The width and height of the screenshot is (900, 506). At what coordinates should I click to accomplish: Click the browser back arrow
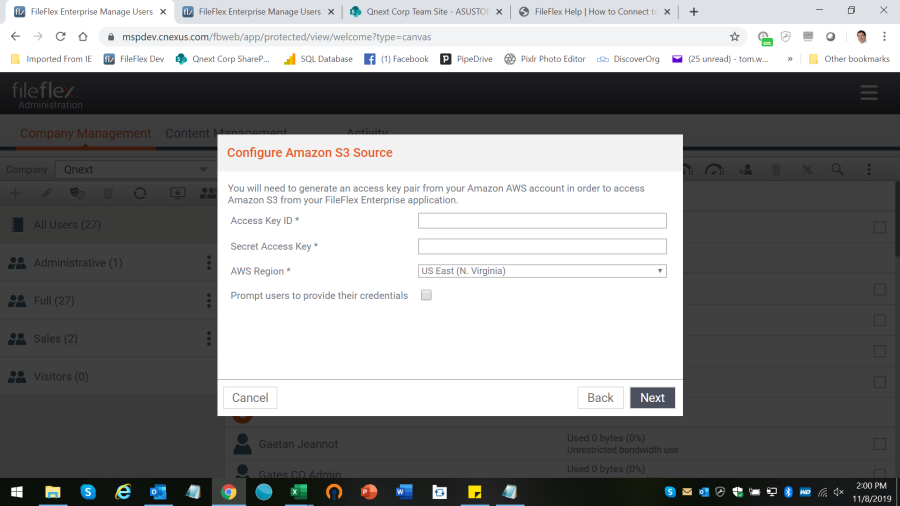[x=15, y=37]
